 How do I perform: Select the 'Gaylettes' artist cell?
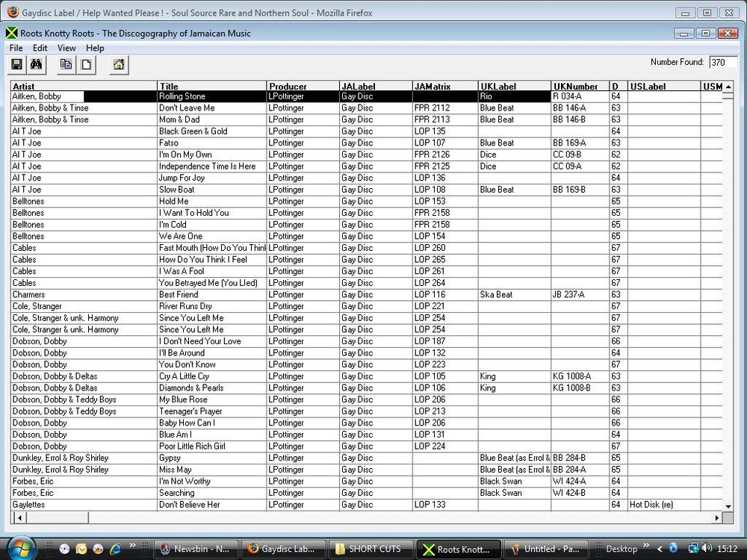pos(84,505)
